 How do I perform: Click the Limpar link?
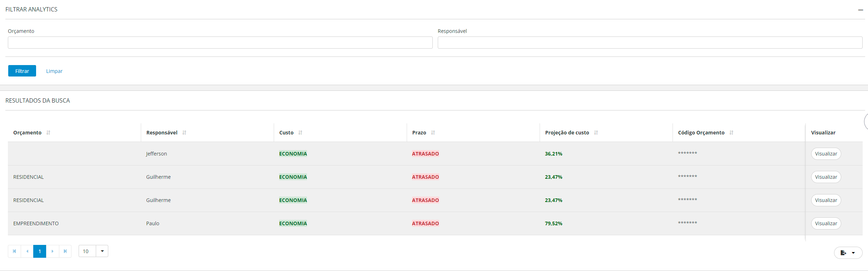[x=54, y=71]
